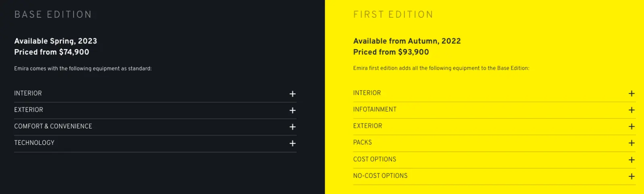Click plus icon beside Base Edition Exterior

pyautogui.click(x=293, y=110)
